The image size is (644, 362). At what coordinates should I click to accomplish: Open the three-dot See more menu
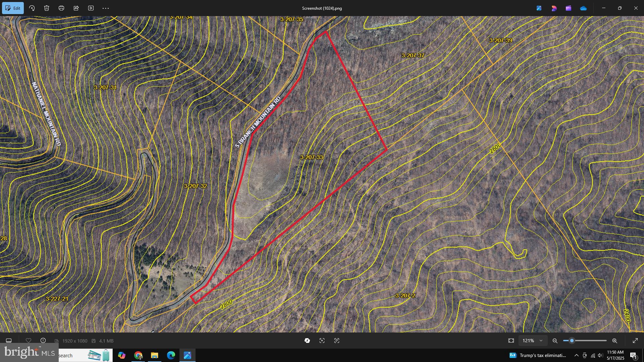pos(106,8)
